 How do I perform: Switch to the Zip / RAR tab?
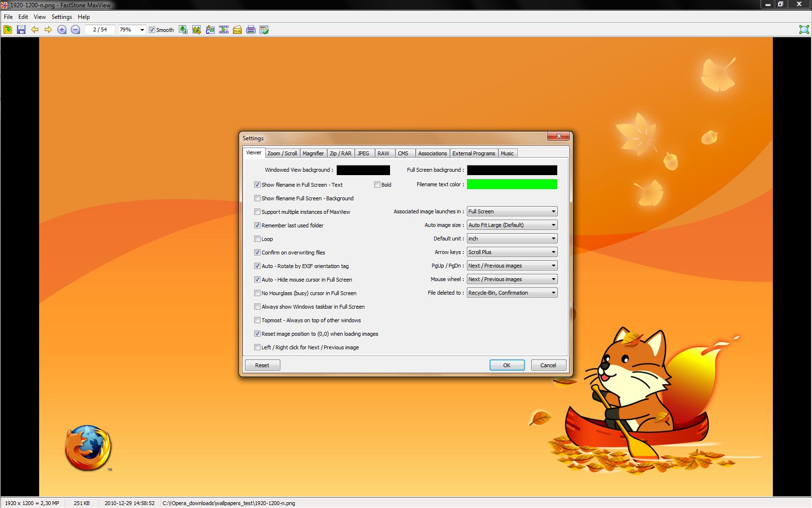coord(341,153)
